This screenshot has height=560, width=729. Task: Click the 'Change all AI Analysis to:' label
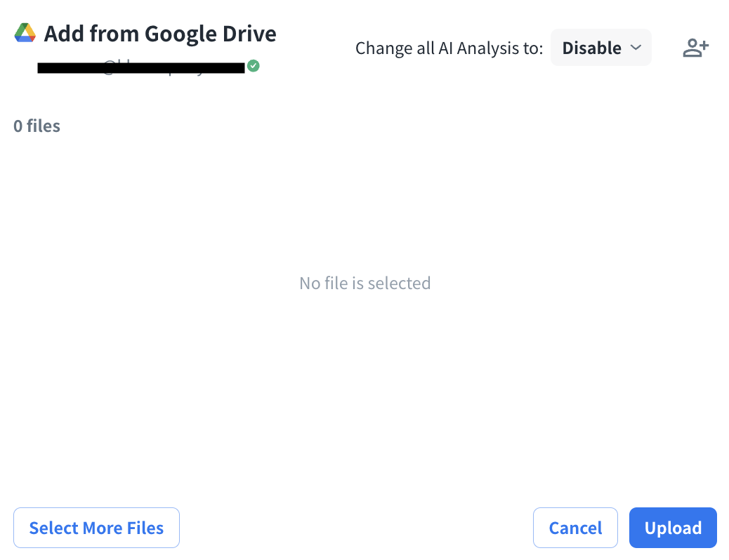449,48
